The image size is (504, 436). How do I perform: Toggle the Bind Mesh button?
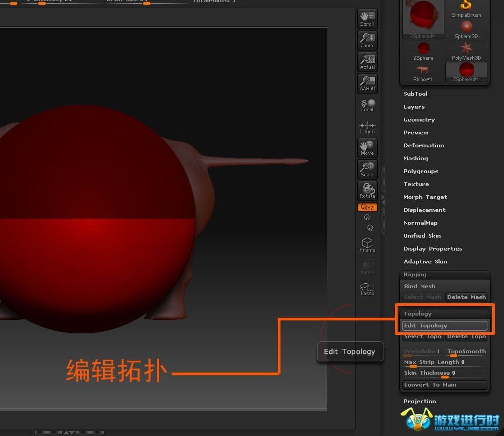pos(444,286)
